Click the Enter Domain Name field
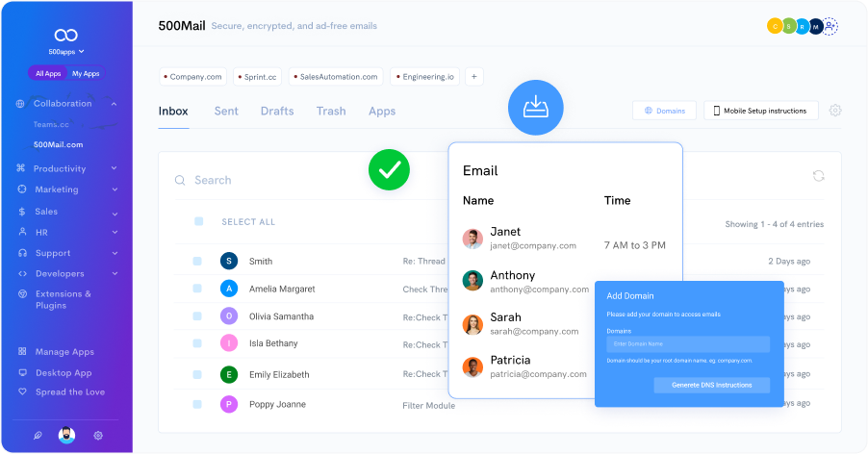This screenshot has height=454, width=868. point(687,343)
